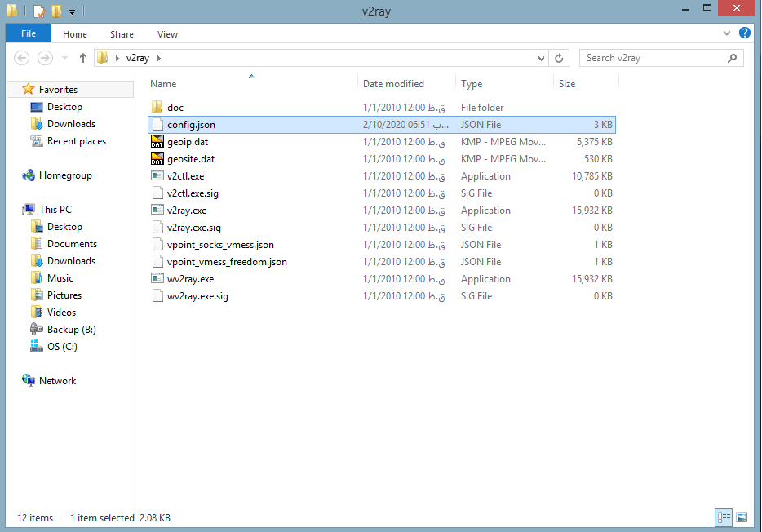Click the Properties icon in quick access toolbar

click(x=38, y=11)
